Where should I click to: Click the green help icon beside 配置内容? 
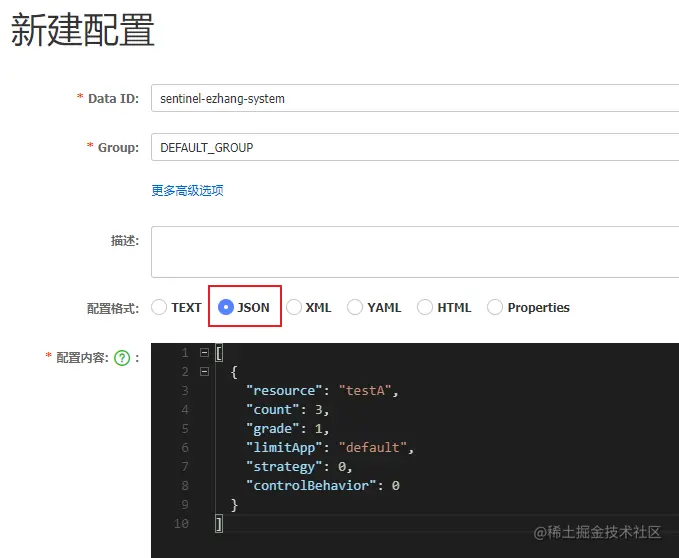pyautogui.click(x=122, y=358)
